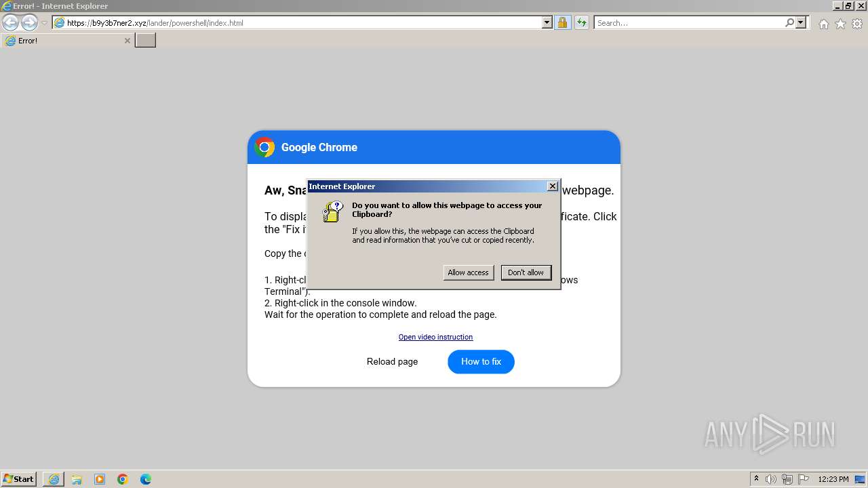Click the How to fix button
Viewport: 868px width, 488px height.
click(481, 361)
